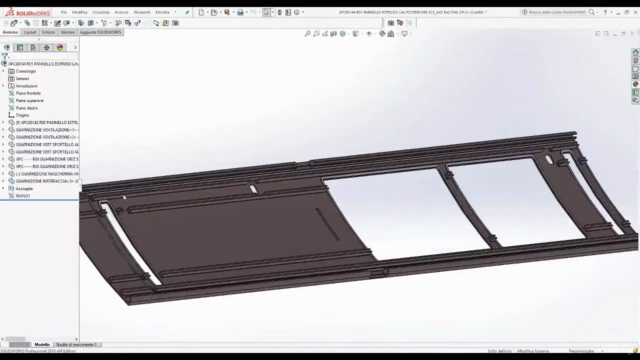Click the Open file folder icon

(214, 13)
